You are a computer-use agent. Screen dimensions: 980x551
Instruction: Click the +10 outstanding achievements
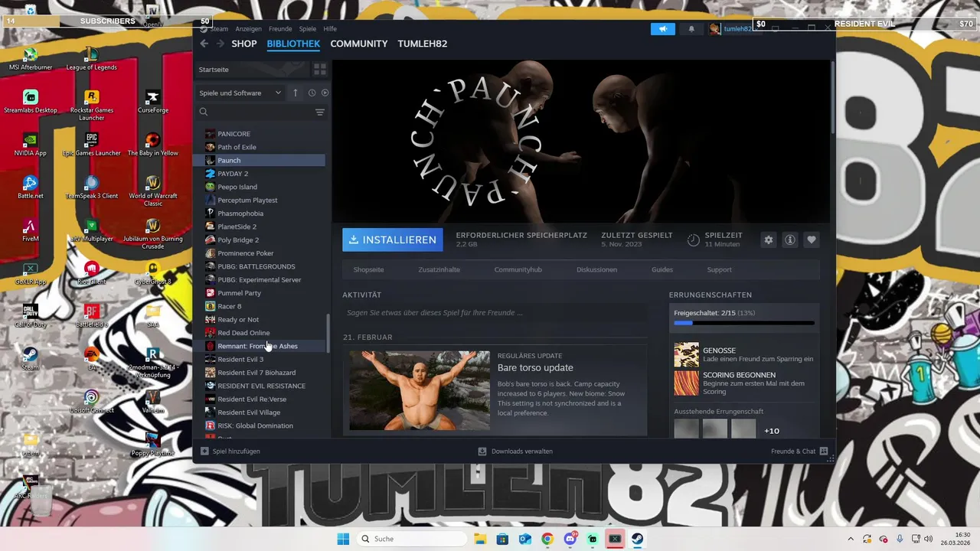pyautogui.click(x=772, y=431)
